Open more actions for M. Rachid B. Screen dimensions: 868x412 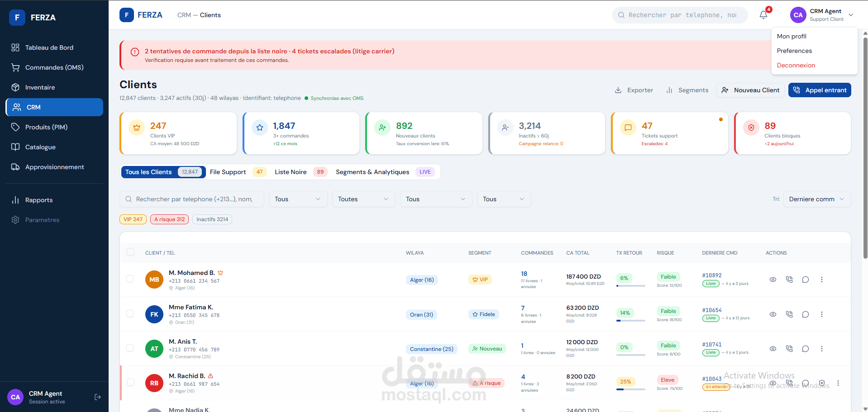838,383
